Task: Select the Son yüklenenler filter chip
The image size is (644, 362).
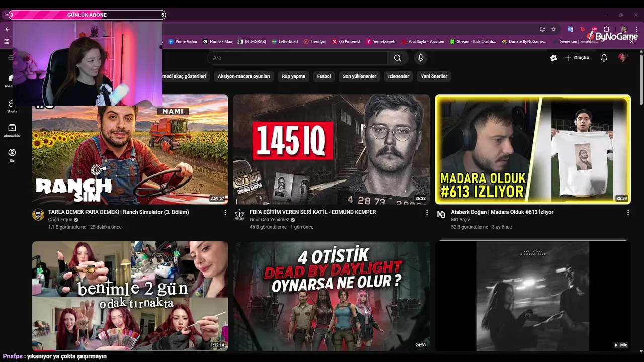Action: 359,76
